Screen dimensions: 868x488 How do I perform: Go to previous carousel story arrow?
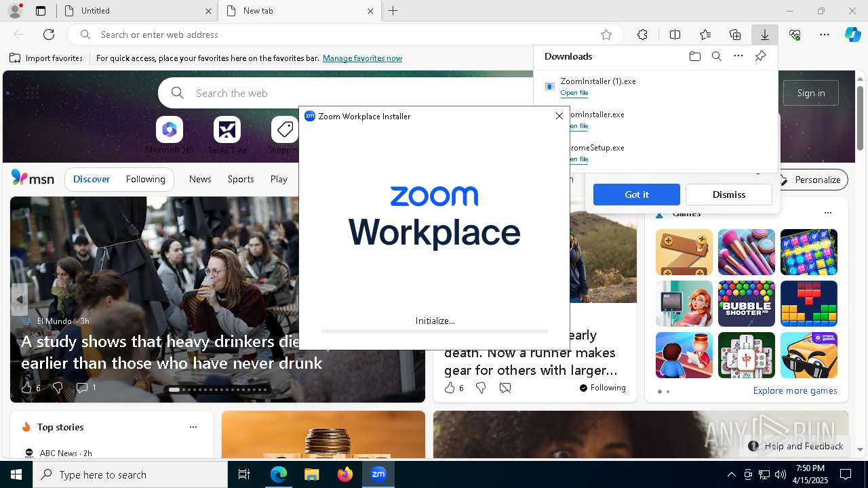(x=19, y=300)
